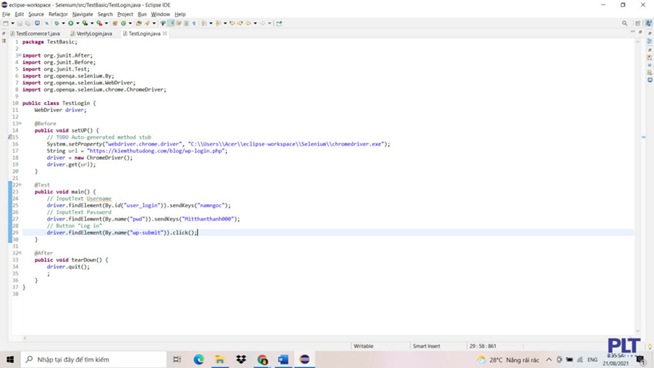Click the Writable status entry

pos(364,346)
